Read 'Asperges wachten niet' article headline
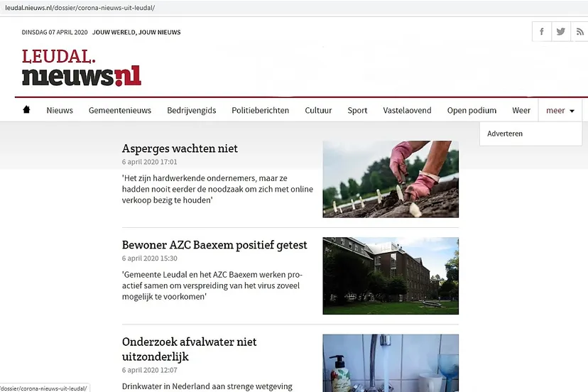 (180, 148)
